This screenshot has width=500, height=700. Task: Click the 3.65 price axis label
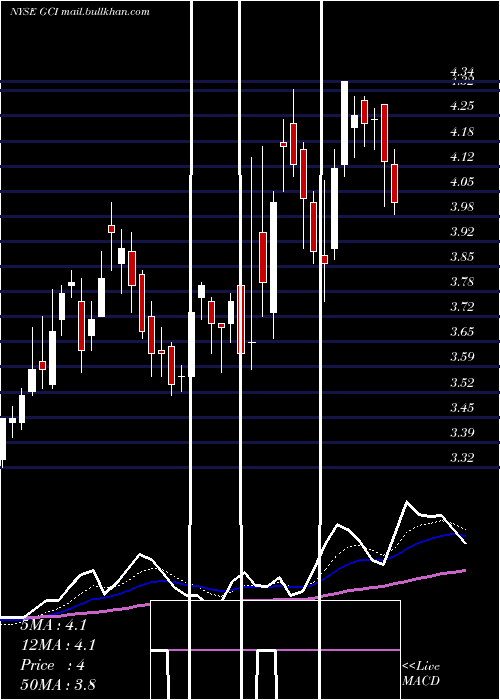(462, 332)
